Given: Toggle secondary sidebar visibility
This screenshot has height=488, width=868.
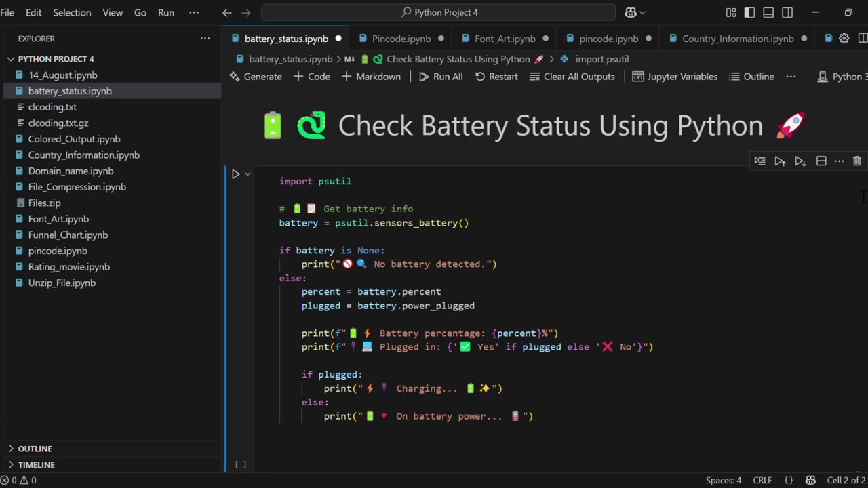Looking at the screenshot, I should coord(787,12).
